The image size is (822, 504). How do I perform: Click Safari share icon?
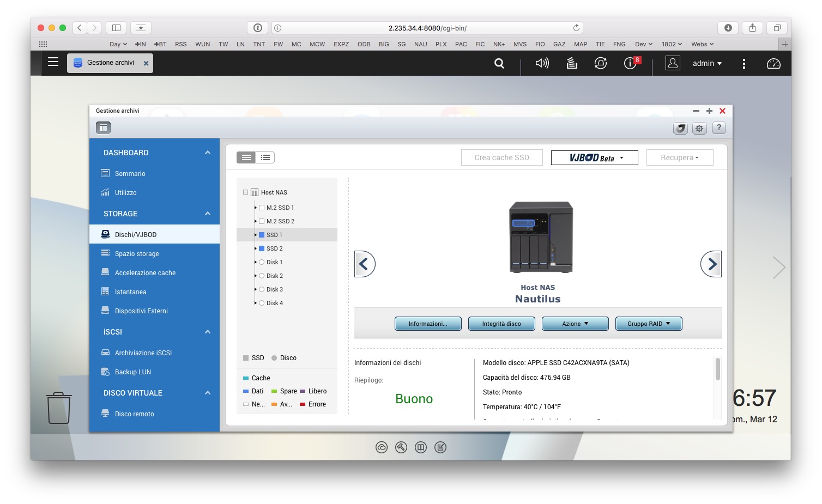click(x=752, y=28)
